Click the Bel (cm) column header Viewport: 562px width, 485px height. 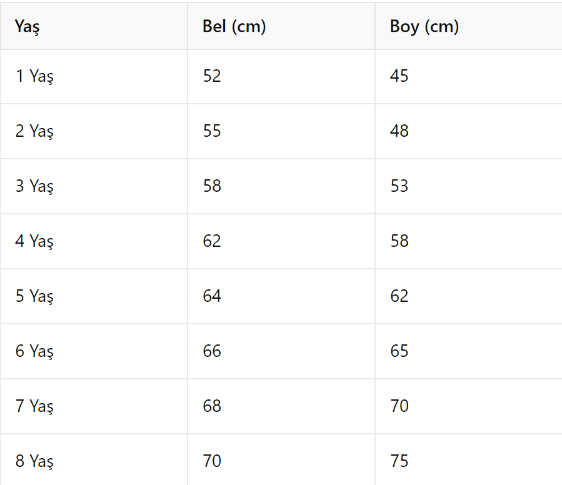point(234,27)
